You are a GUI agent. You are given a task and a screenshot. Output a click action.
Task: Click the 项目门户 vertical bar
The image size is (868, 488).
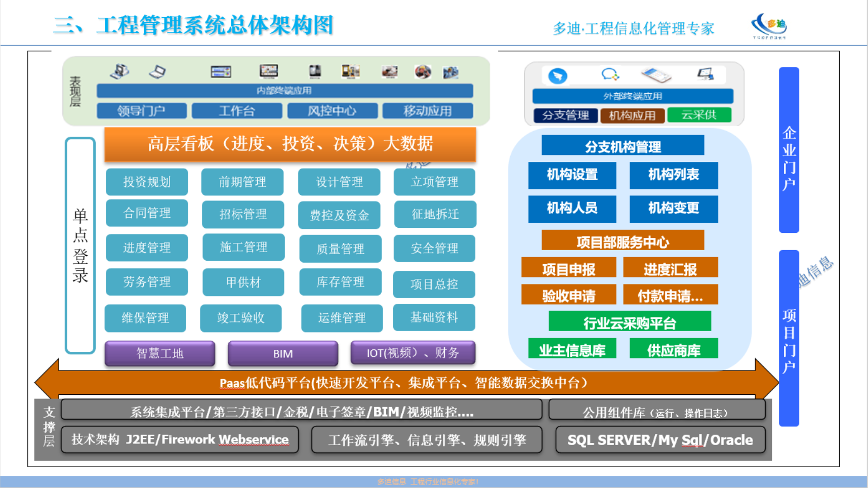click(789, 338)
